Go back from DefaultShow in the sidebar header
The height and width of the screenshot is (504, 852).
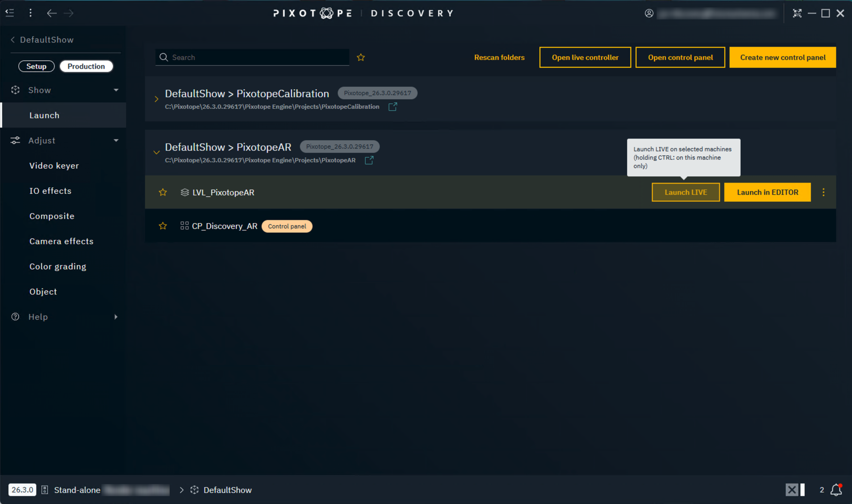click(13, 40)
